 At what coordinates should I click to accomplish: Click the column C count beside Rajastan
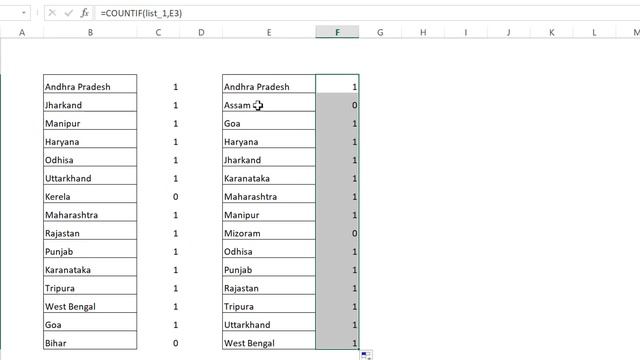pos(158,231)
